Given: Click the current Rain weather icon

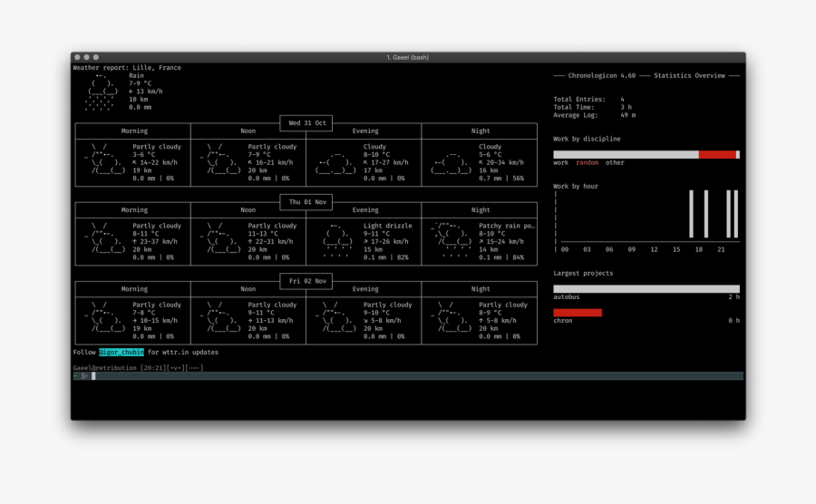Looking at the screenshot, I should click(x=102, y=92).
